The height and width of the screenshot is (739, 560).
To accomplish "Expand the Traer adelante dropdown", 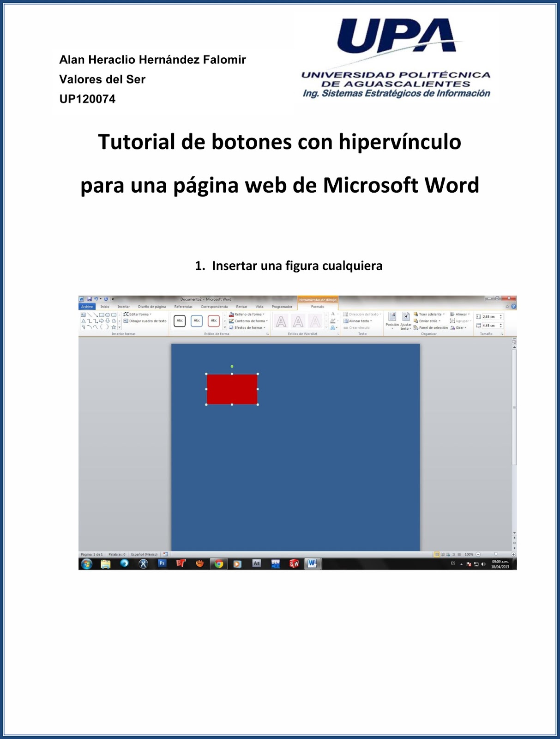I will (429, 314).
